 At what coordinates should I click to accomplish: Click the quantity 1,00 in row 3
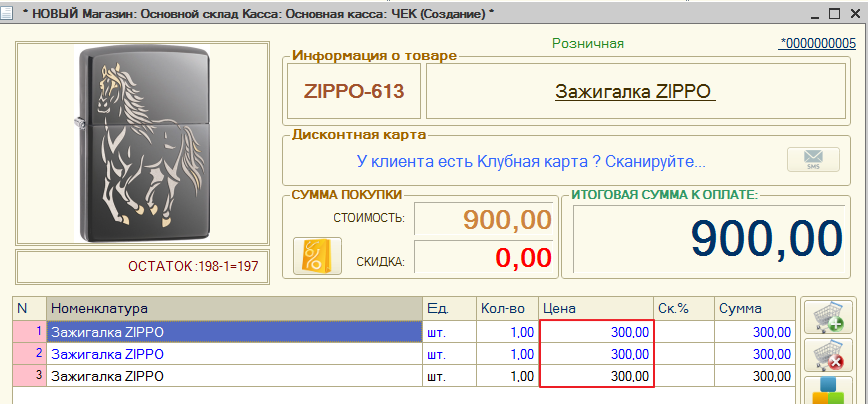[508, 376]
